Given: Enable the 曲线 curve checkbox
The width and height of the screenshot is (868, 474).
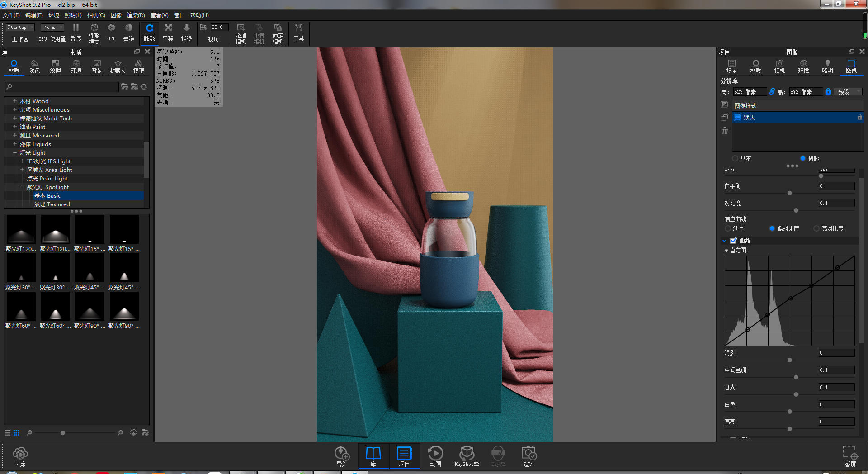Looking at the screenshot, I should click(x=733, y=240).
